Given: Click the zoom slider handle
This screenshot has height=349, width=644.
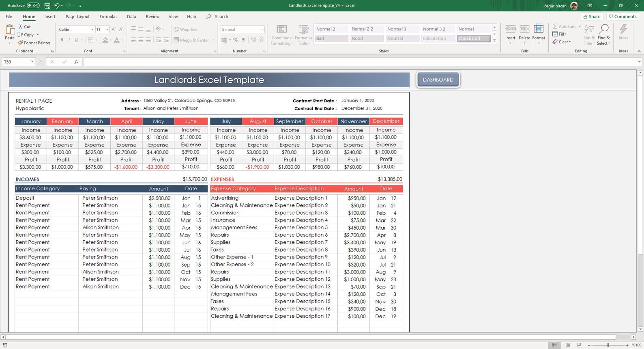Looking at the screenshot, I should [608, 345].
